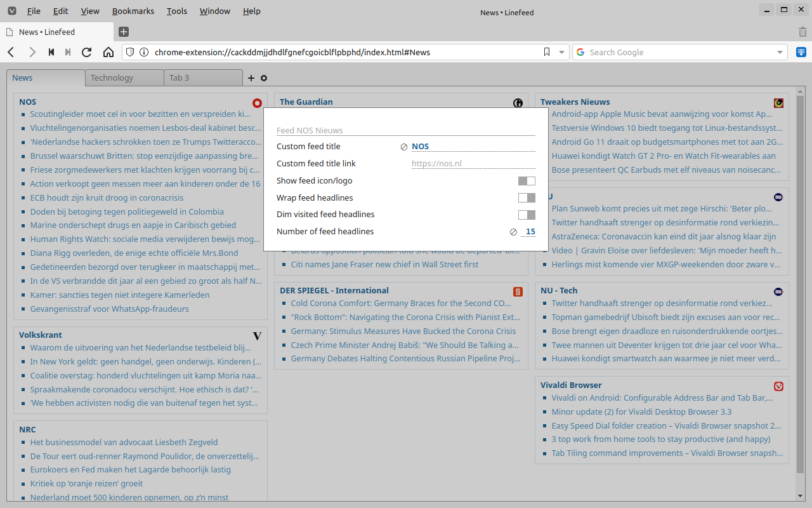Click the DER SPIEGEL feed icon
Screen dimensions: 812x508
[518, 291]
